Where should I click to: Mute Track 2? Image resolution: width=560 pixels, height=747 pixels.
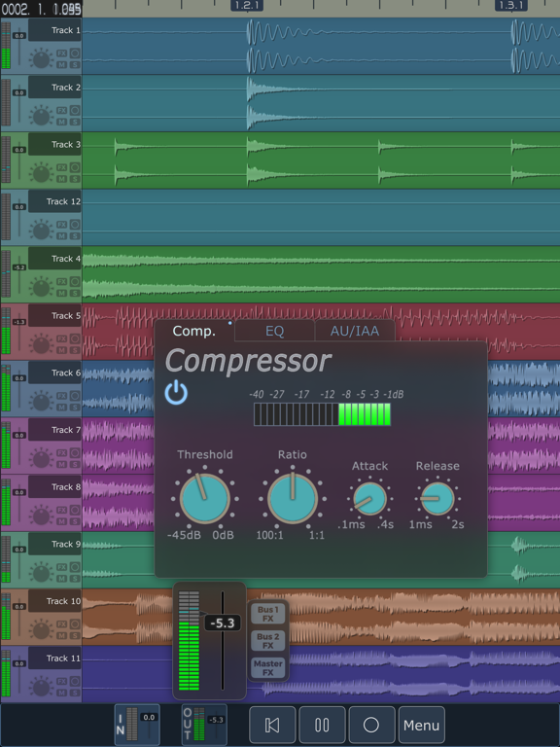click(62, 122)
